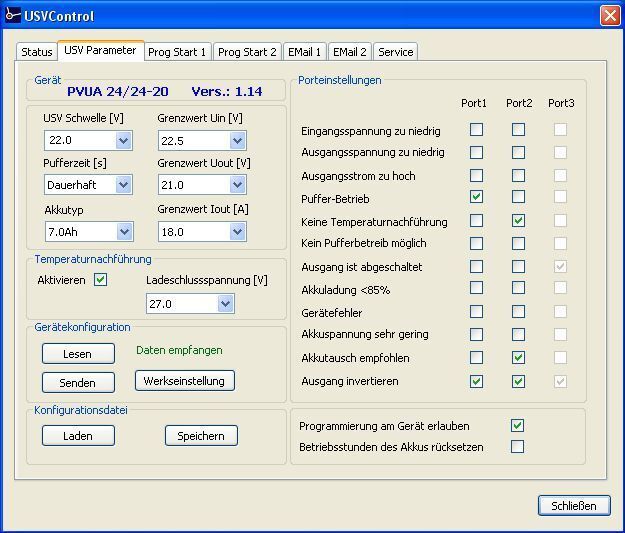The image size is (625, 533).
Task: Uncheck Akkutausch empfohlen for Port2
Action: tap(518, 358)
